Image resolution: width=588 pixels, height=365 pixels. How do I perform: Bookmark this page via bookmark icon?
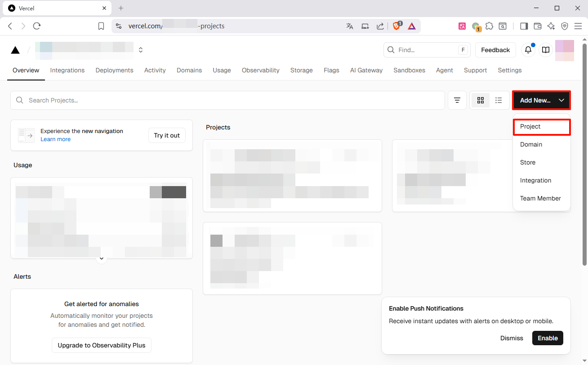tap(101, 26)
